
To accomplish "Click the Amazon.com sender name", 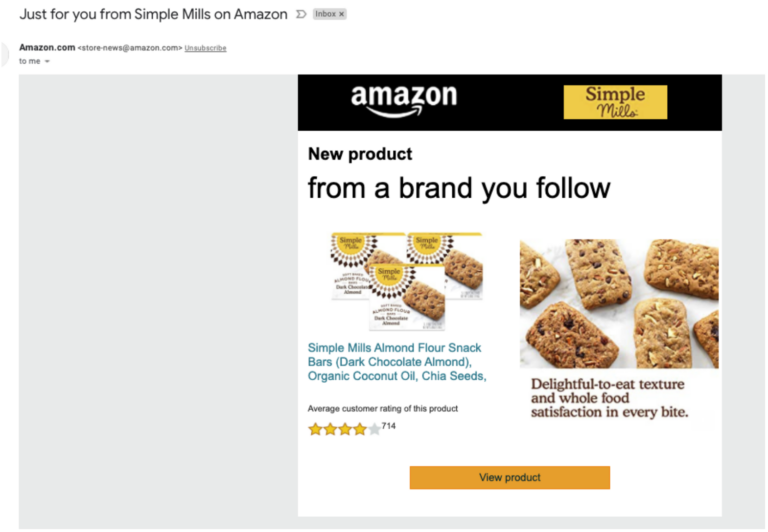I will point(47,47).
